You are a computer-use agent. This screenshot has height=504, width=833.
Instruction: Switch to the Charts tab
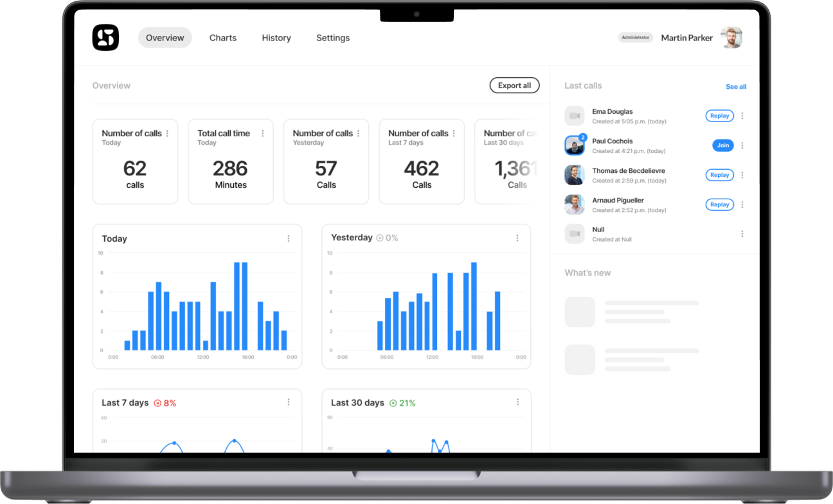(223, 38)
